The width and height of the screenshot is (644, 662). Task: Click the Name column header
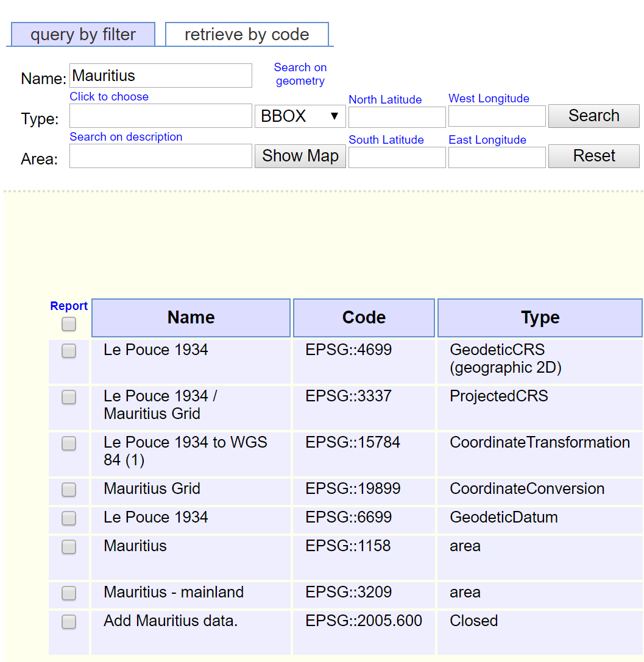[191, 318]
